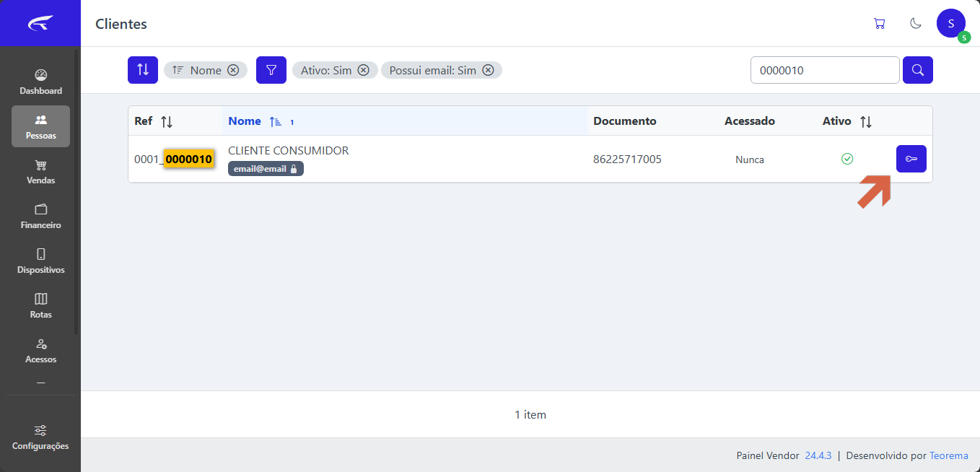
Task: Remove the Possui email: Sim filter
Action: (488, 70)
